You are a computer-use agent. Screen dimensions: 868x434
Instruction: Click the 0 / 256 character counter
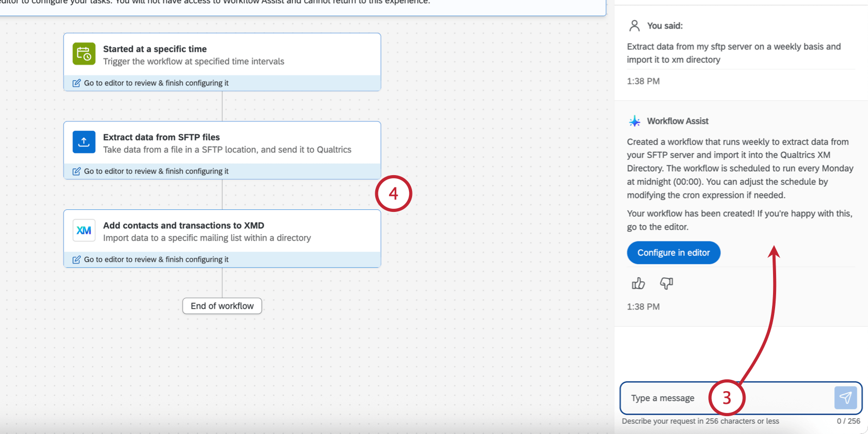(x=849, y=421)
